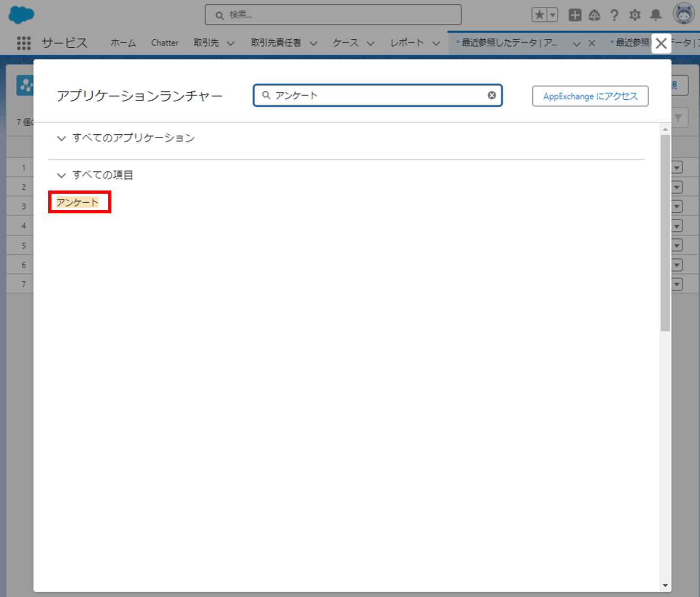Open the AppExchange にアクセス button
This screenshot has width=700, height=597.
pos(590,96)
